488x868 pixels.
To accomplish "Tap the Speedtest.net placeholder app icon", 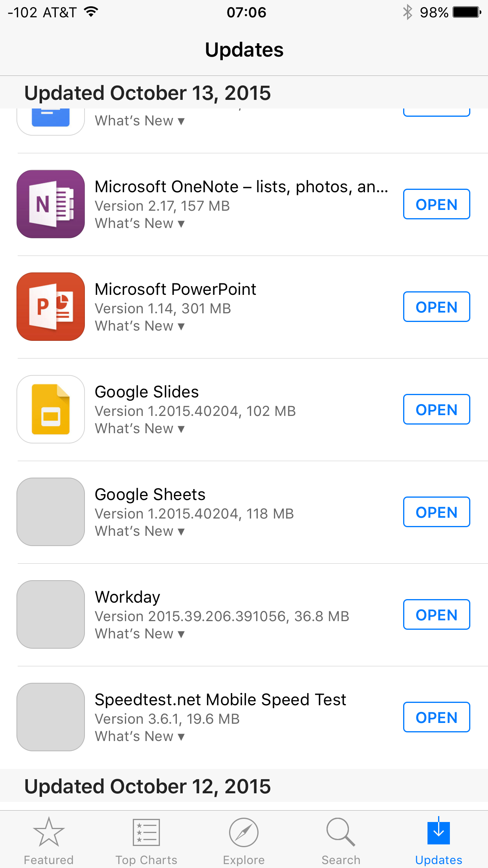I will point(51,717).
